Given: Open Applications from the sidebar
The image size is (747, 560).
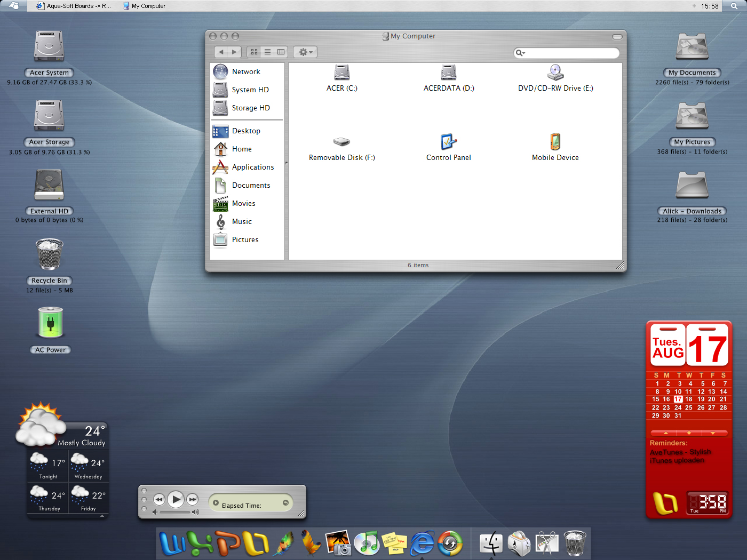Looking at the screenshot, I should (243, 167).
